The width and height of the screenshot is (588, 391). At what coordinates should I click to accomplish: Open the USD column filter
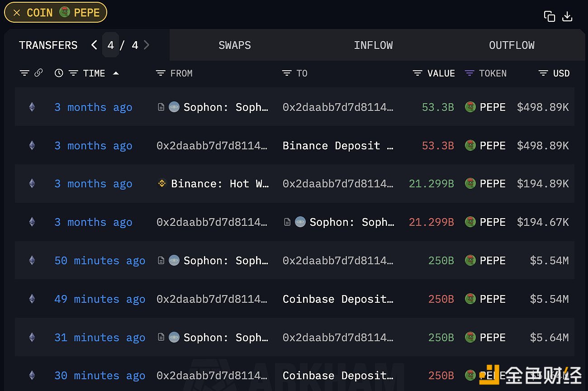(x=543, y=73)
